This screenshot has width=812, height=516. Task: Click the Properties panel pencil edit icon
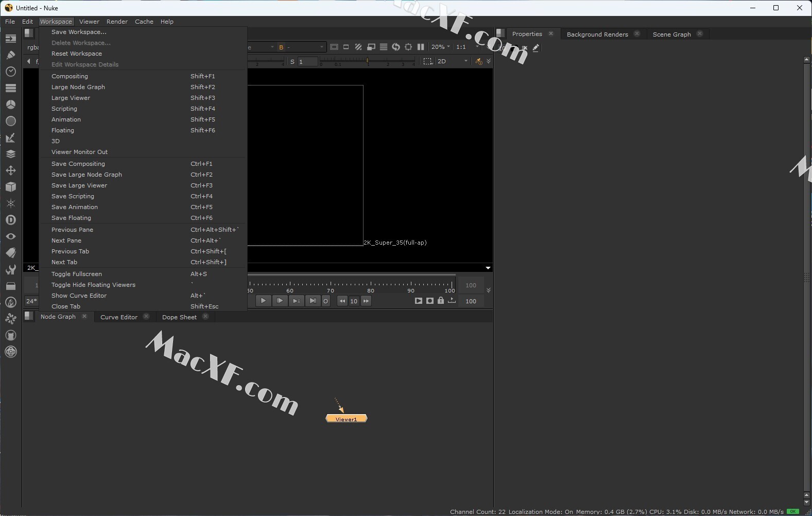[536, 47]
